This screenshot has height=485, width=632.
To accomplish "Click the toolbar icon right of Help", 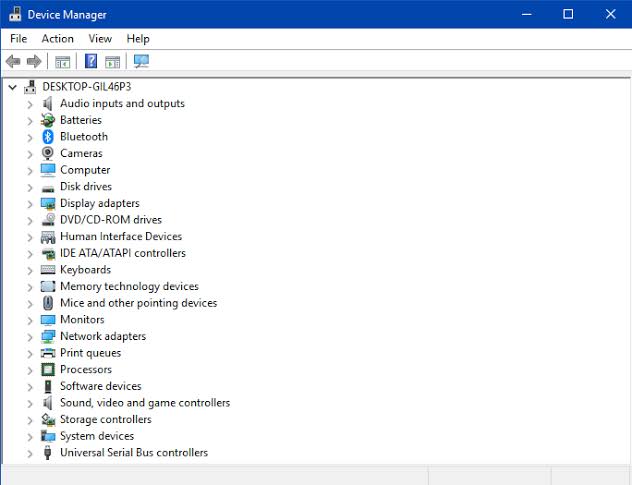I will point(112,62).
